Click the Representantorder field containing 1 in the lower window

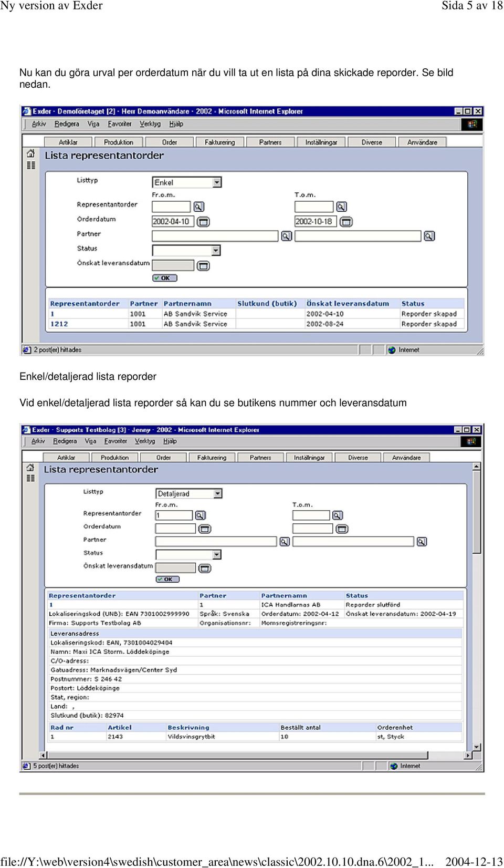174,515
